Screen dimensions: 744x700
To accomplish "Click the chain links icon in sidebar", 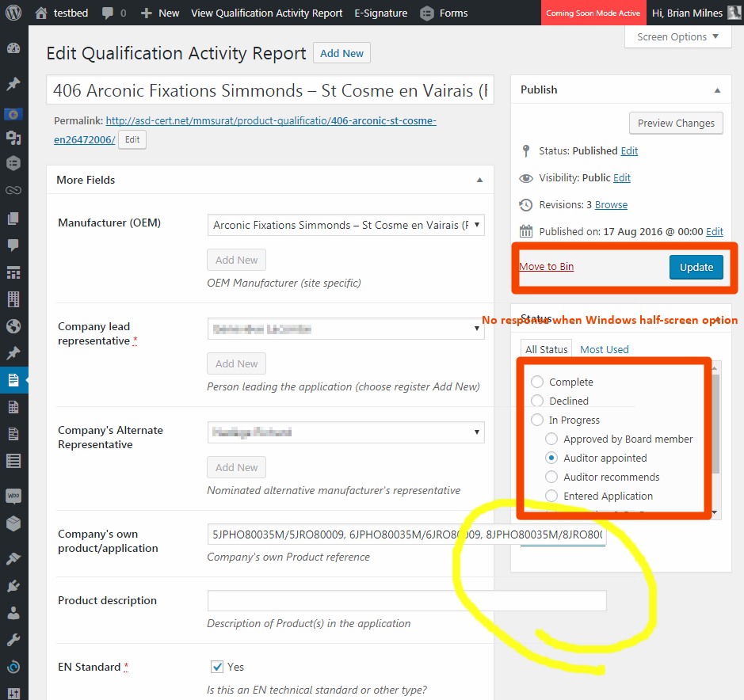I will pos(13,190).
